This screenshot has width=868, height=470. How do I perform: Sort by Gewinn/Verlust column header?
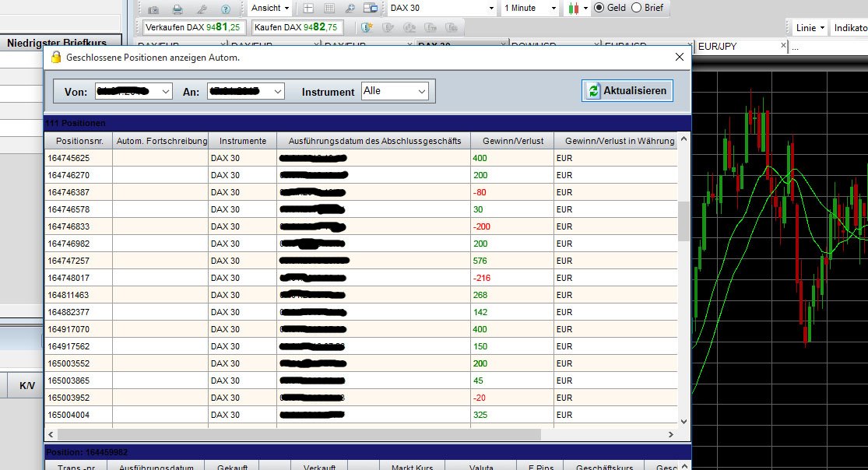pos(512,141)
